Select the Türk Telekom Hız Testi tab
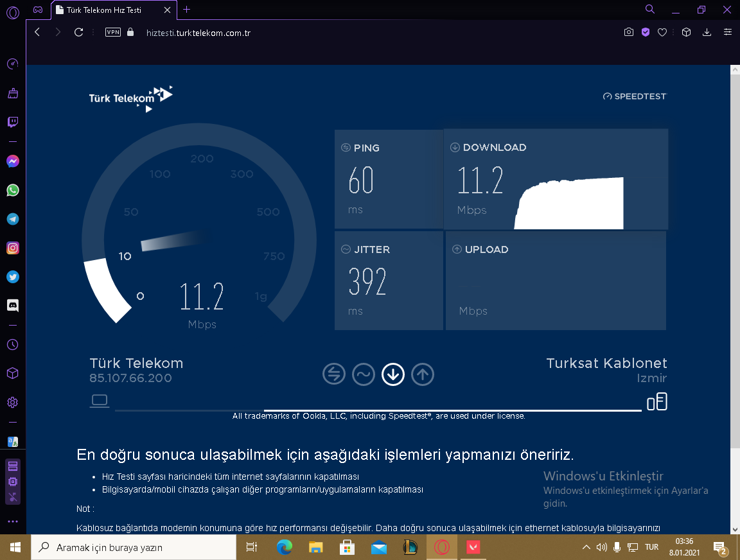Screen dimensions: 740x560 (114, 10)
